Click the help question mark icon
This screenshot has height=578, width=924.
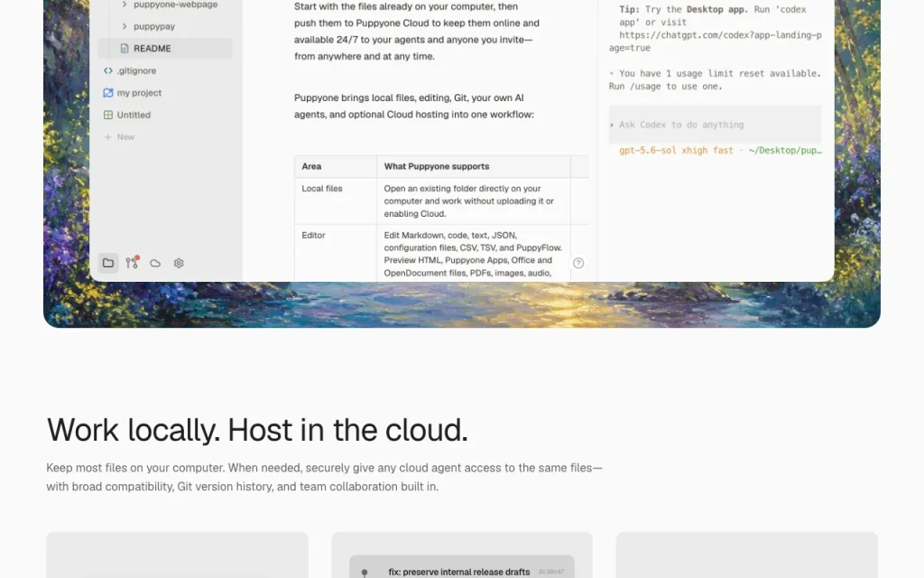pos(578,263)
